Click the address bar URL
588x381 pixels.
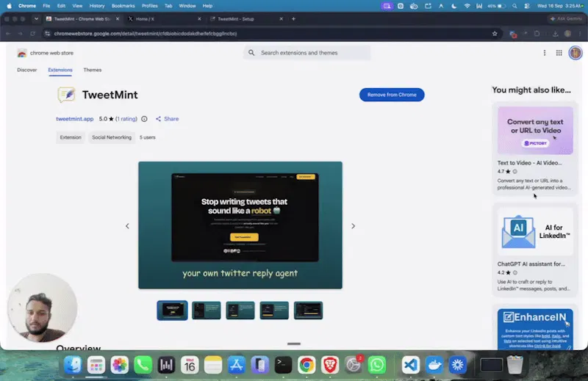tap(145, 34)
